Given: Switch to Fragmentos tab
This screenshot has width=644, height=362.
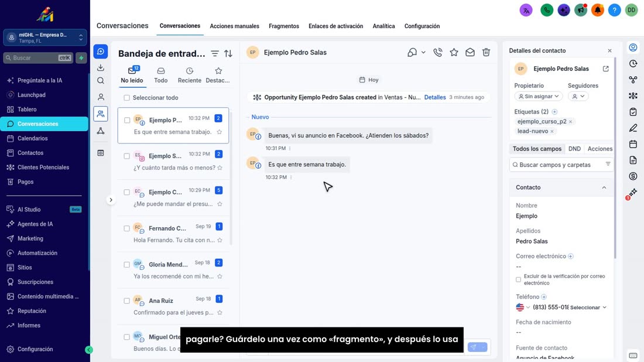Looking at the screenshot, I should tap(284, 26).
